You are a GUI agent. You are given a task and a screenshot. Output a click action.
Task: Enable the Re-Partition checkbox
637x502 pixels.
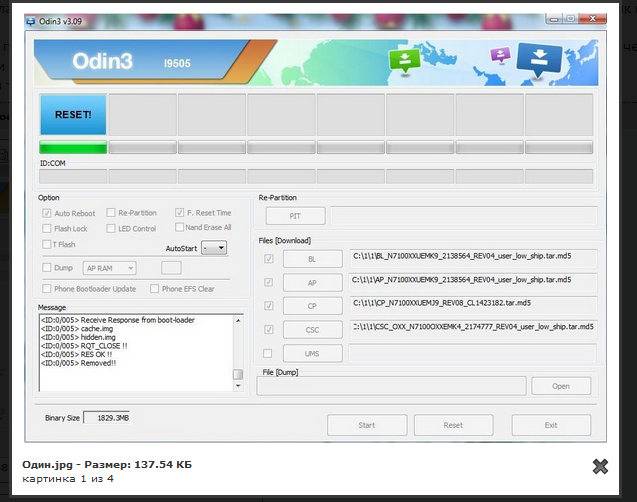pyautogui.click(x=110, y=213)
